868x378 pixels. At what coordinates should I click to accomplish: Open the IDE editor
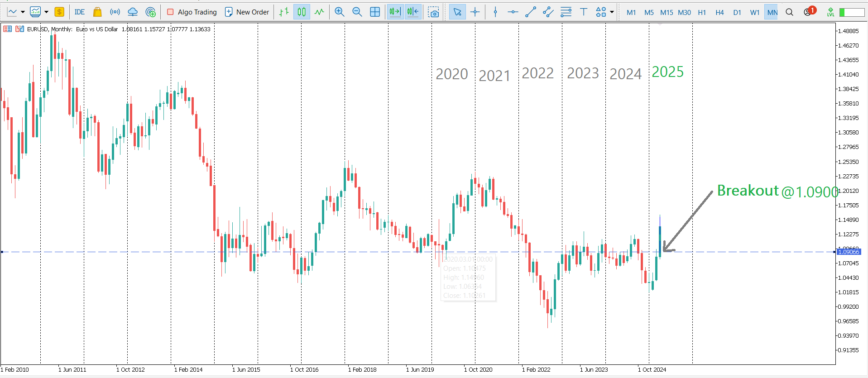(80, 12)
